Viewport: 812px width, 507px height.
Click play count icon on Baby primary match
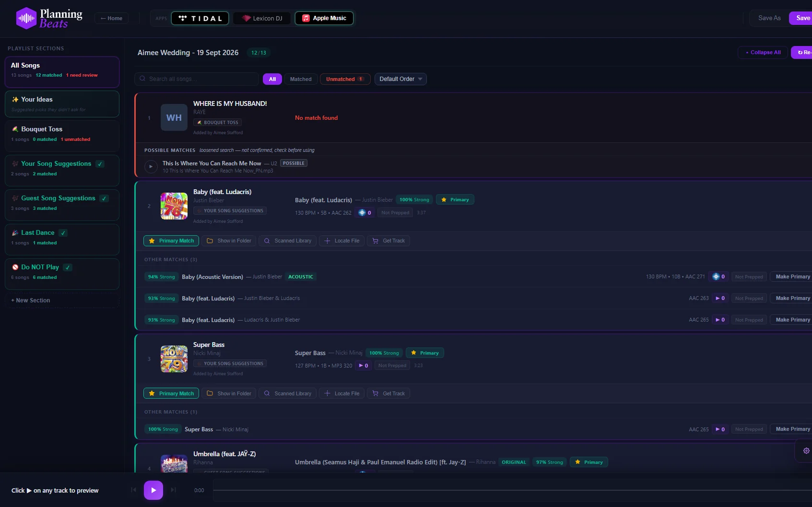365,213
